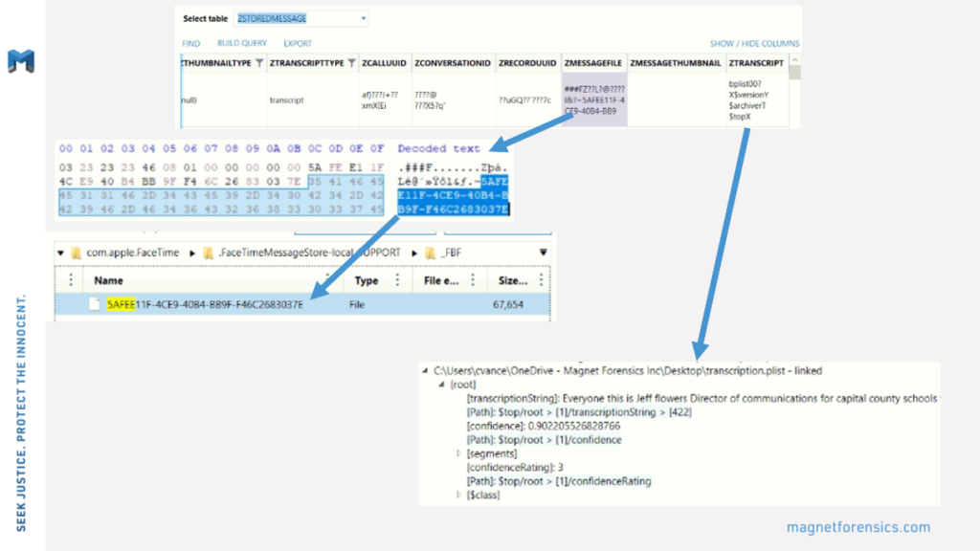Filter the ZTRANSCRIPTTYPE column
The width and height of the screenshot is (980, 551).
(352, 63)
